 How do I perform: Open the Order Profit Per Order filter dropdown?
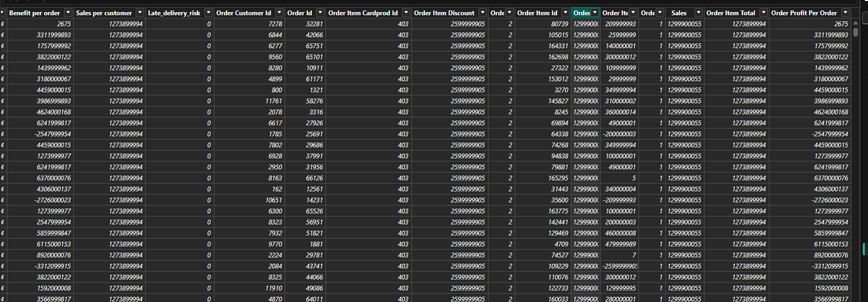click(845, 13)
